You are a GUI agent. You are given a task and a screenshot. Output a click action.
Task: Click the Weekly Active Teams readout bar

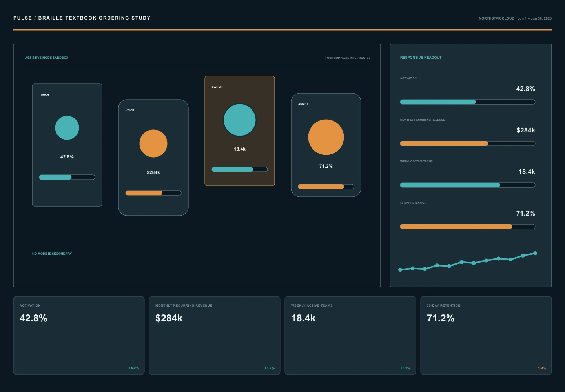pos(468,185)
